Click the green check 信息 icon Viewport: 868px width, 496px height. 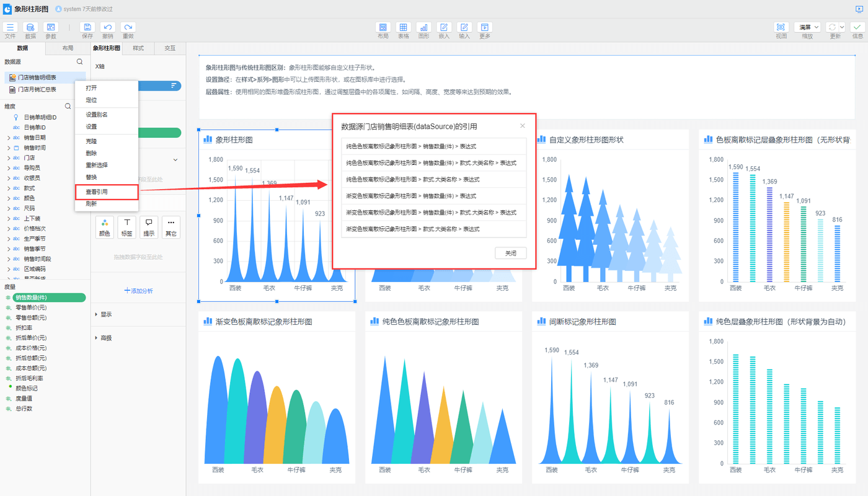(x=857, y=28)
